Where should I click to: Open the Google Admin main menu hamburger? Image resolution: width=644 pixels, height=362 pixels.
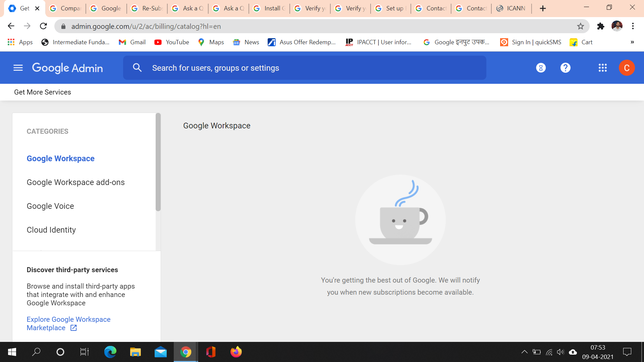pyautogui.click(x=18, y=68)
